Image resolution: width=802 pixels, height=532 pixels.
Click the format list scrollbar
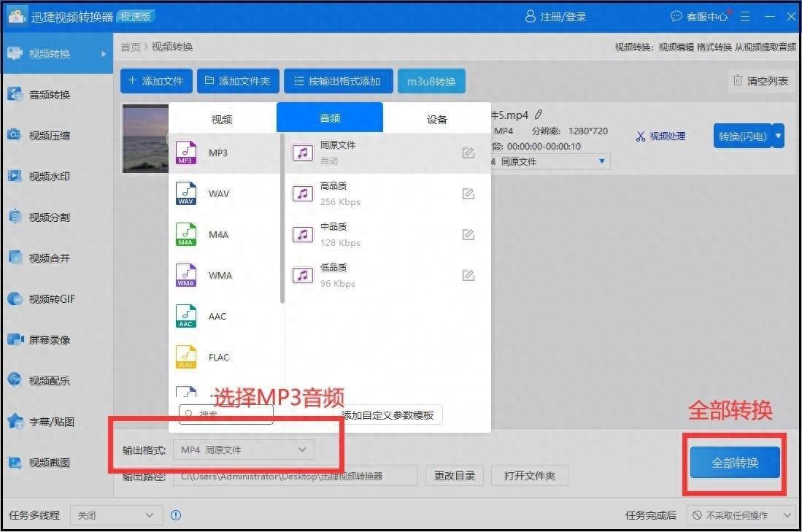point(282,218)
